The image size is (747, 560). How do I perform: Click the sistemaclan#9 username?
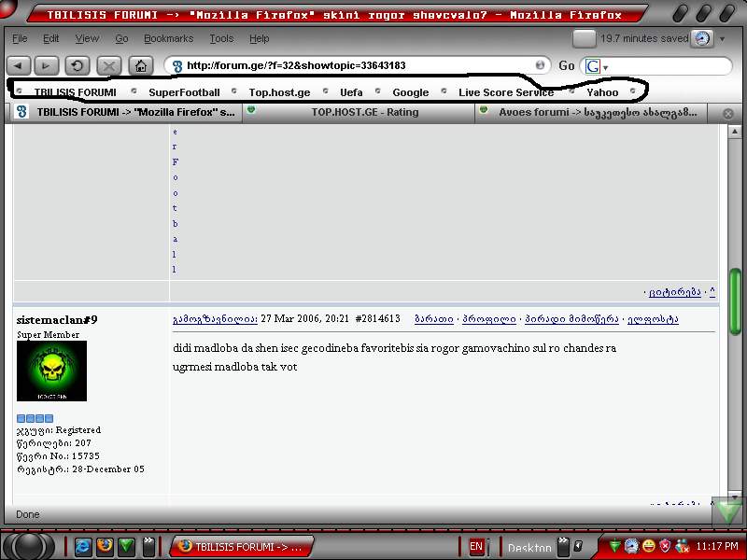point(57,319)
